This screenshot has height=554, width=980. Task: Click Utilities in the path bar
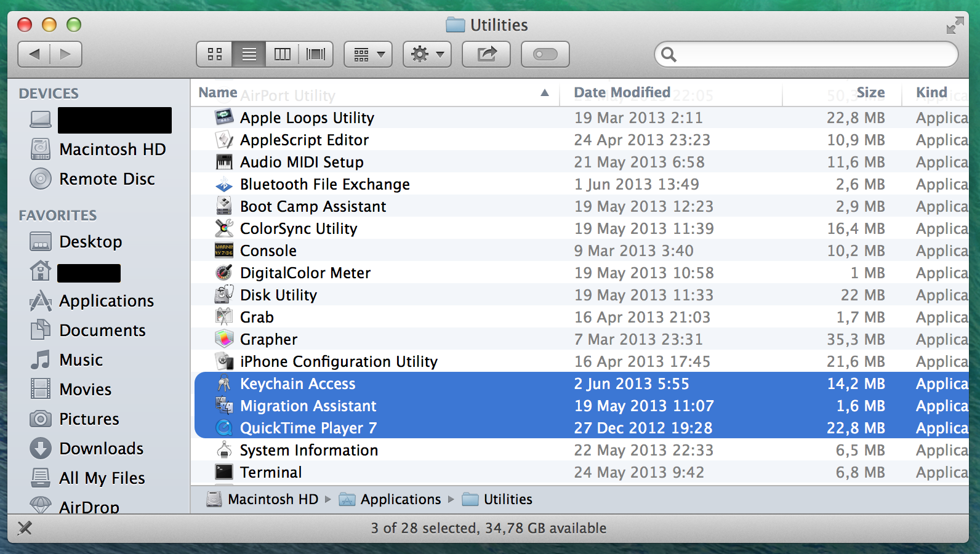point(497,499)
